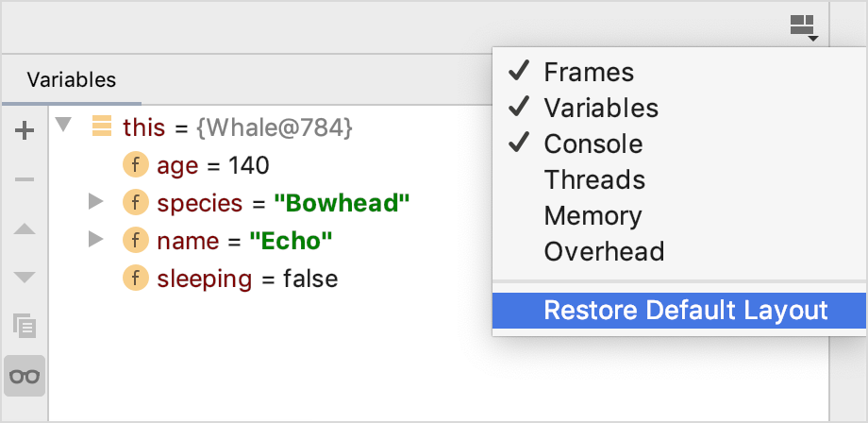The image size is (868, 423).
Task: Click the move watch up arrow
Action: point(25,228)
